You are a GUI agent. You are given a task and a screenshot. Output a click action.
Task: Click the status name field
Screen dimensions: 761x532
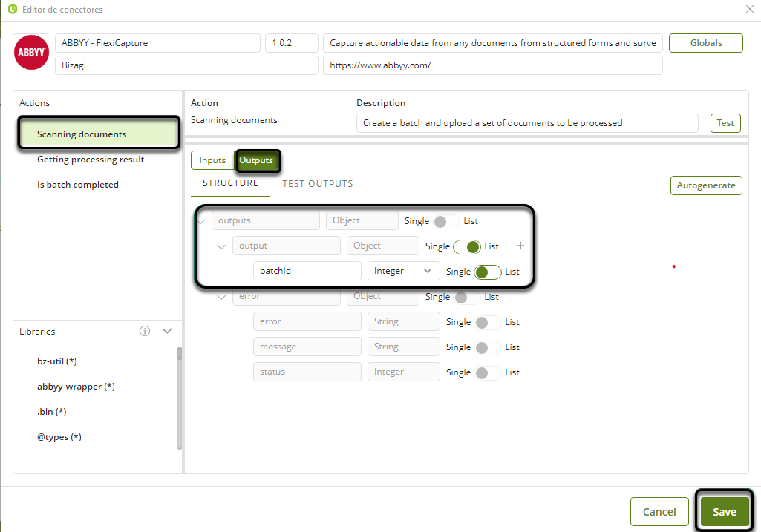pyautogui.click(x=307, y=372)
